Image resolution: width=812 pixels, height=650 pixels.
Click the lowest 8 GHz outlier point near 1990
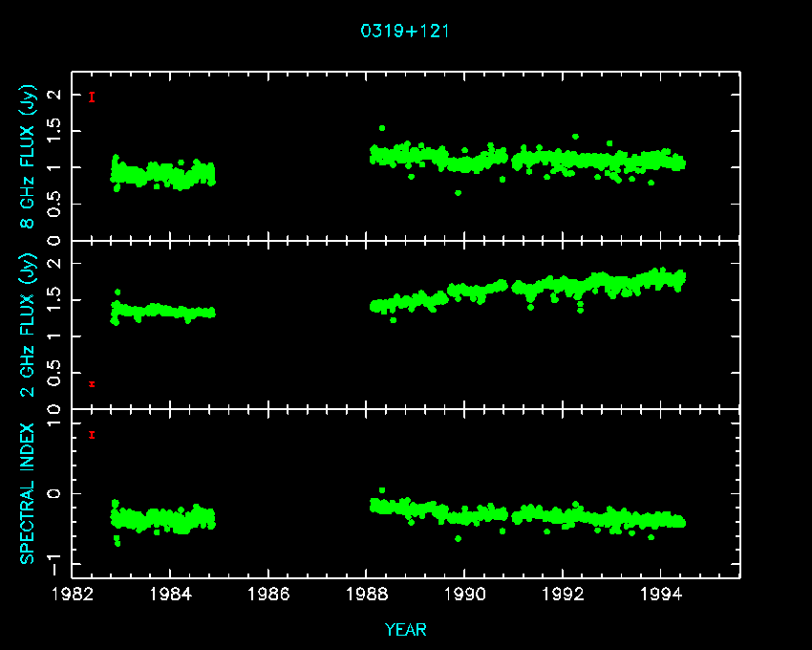coord(458,193)
